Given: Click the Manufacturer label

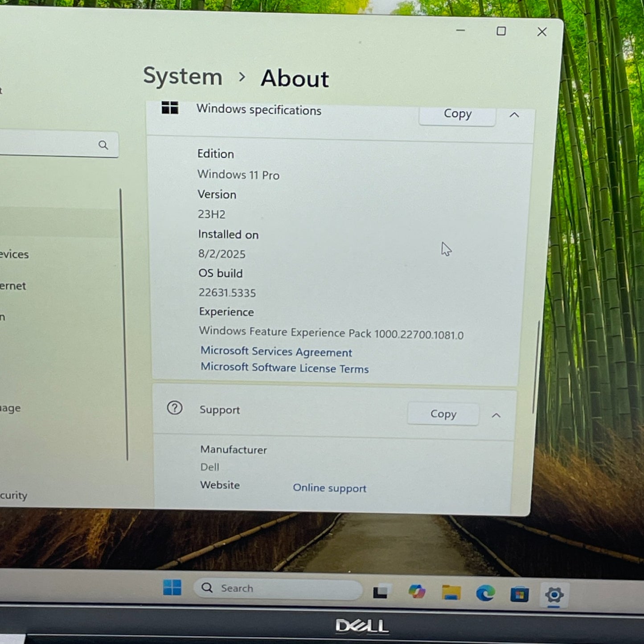Looking at the screenshot, I should [x=234, y=450].
